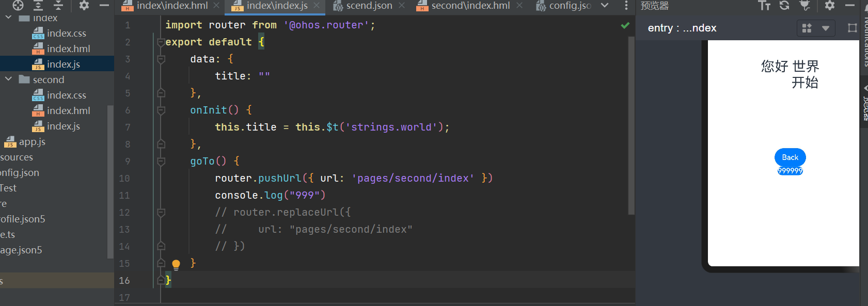Click the previewer inspector frame icon
This screenshot has width=868, height=306.
(x=852, y=28)
